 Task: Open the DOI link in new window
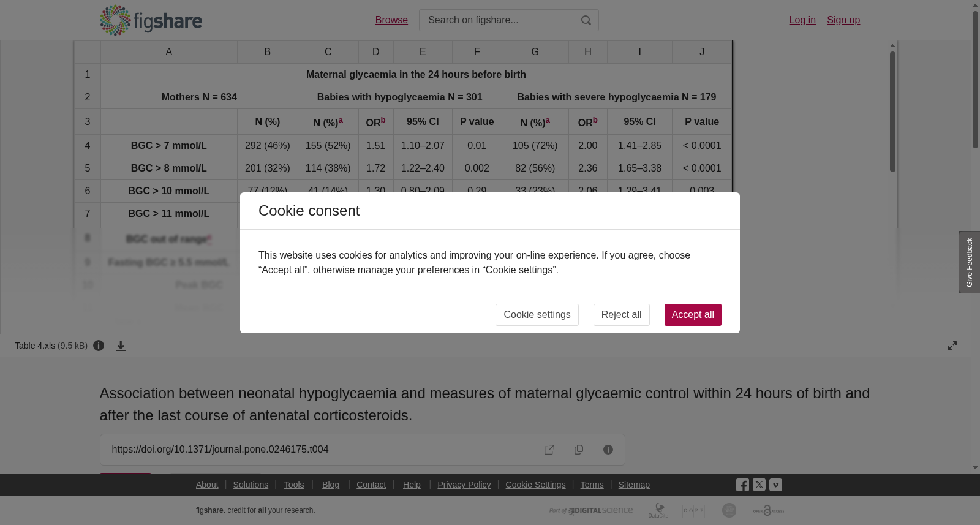point(549,450)
